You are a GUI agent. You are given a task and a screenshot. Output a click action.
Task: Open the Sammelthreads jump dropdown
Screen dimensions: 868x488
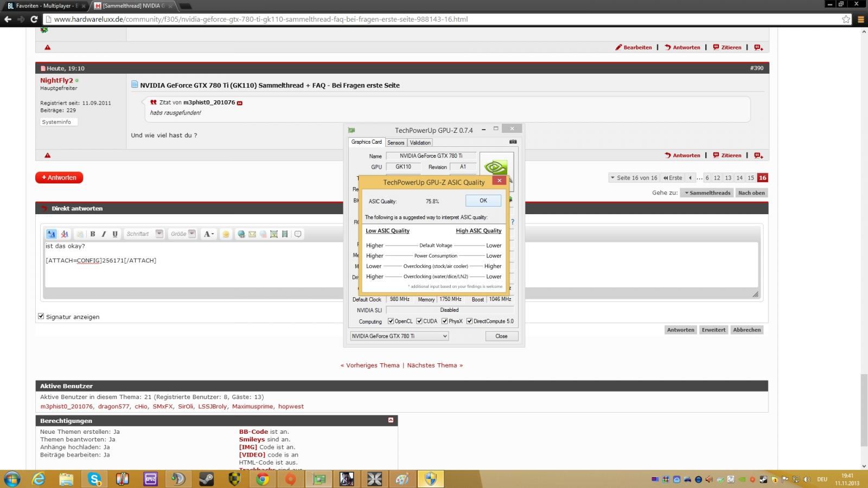707,193
